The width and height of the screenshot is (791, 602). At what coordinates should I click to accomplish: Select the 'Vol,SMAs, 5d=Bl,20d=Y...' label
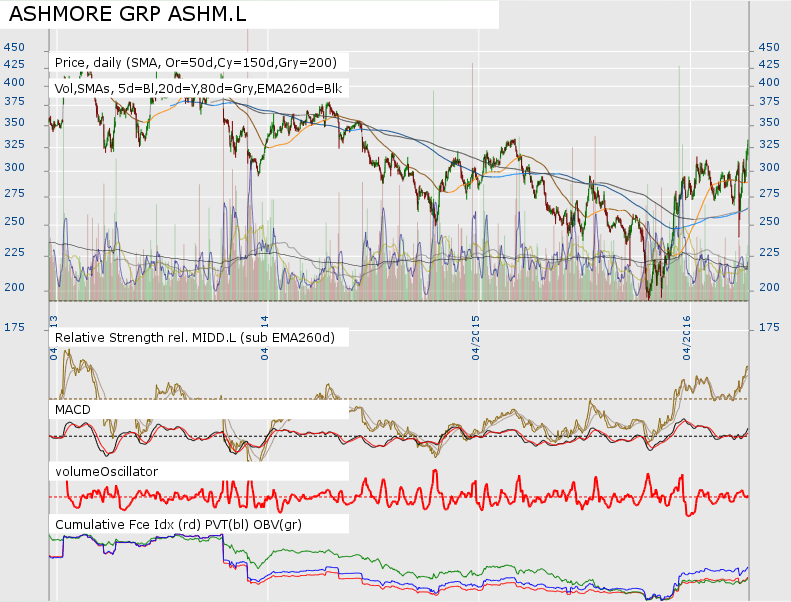[x=198, y=89]
